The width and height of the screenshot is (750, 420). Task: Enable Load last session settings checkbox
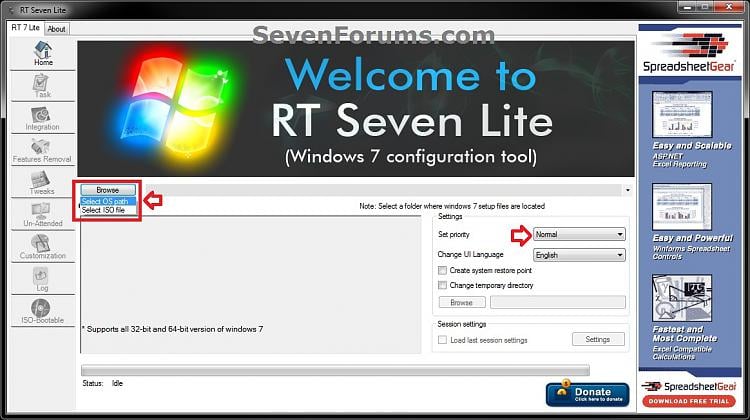pos(442,340)
